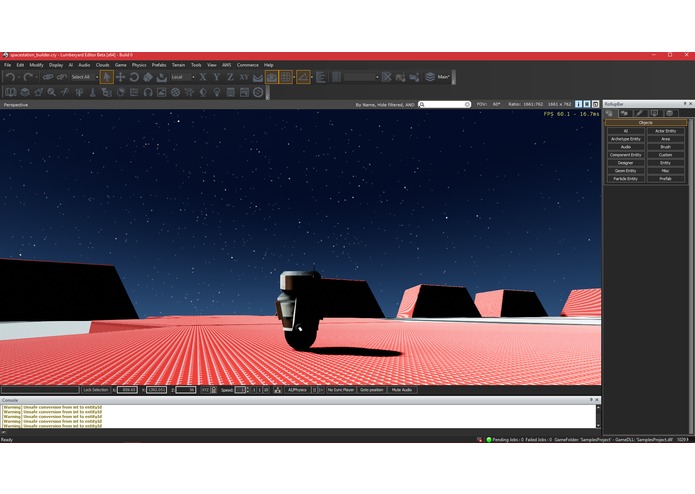Click the delete selection crossed icon
The image size is (695, 494).
point(387,77)
